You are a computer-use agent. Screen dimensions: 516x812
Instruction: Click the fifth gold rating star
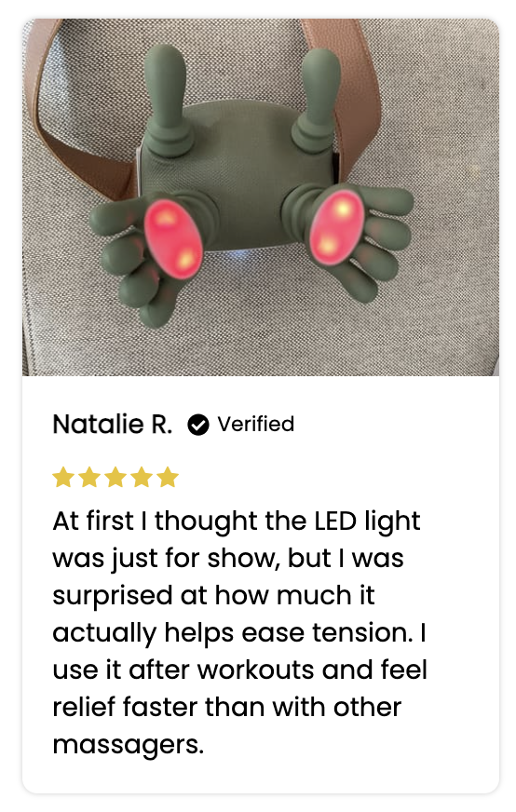[x=168, y=477]
